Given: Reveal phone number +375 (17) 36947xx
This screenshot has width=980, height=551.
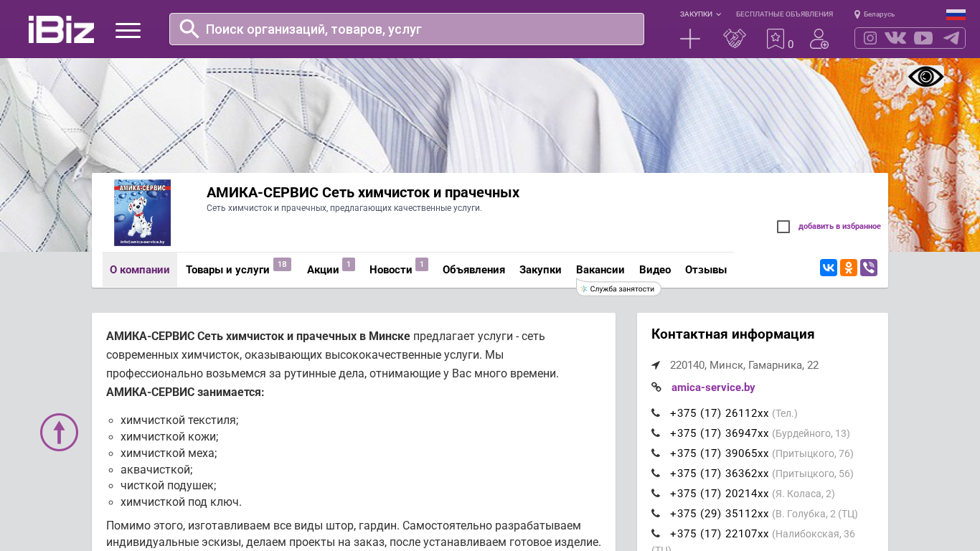Looking at the screenshot, I should (720, 433).
